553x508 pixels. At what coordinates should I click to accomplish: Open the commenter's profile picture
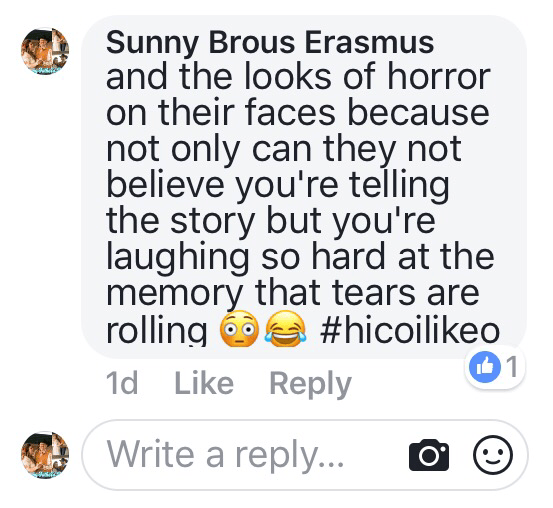click(x=45, y=51)
